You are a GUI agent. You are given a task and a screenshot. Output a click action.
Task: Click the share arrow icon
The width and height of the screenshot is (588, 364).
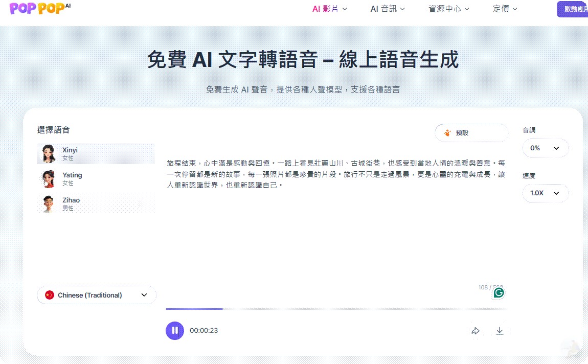pyautogui.click(x=476, y=331)
